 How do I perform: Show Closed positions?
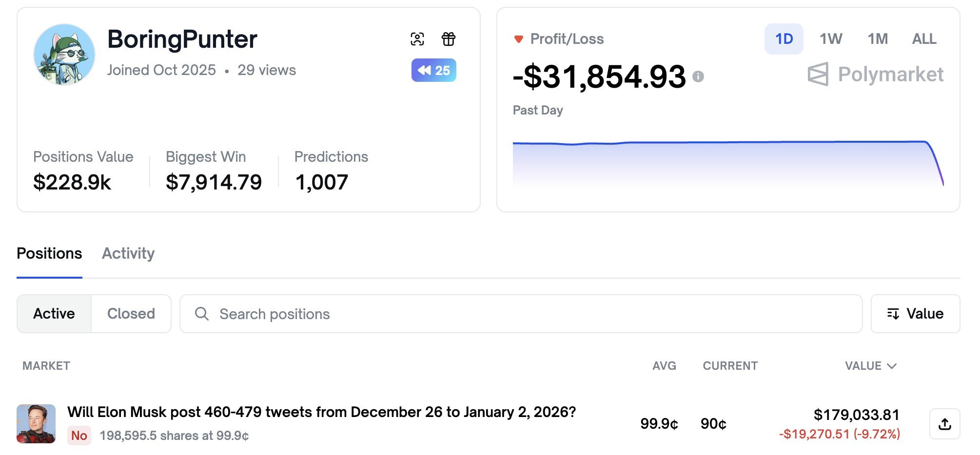point(131,314)
